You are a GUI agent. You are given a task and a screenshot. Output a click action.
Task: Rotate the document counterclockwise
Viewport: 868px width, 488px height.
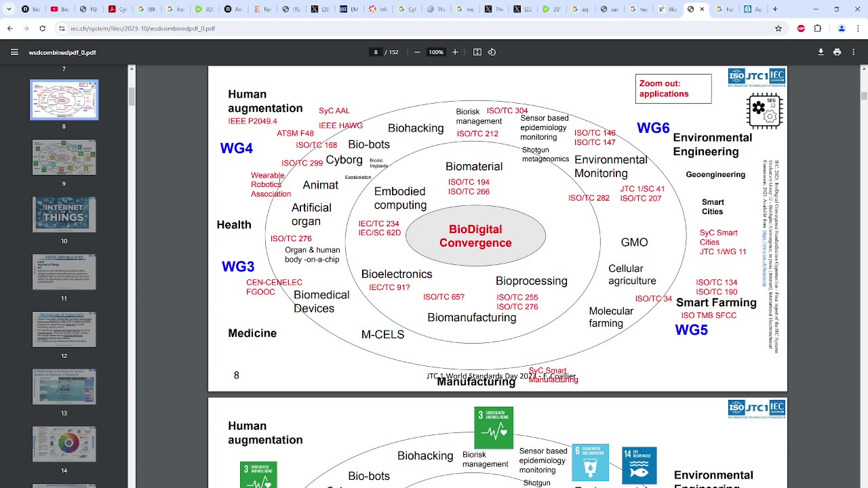click(492, 52)
